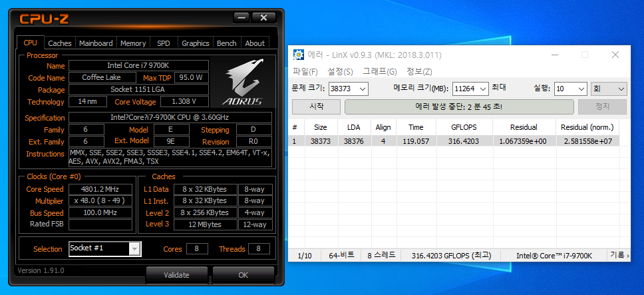Click the 1/10 progress status entry
Image resolution: width=644 pixels, height=295 pixels.
pos(304,256)
